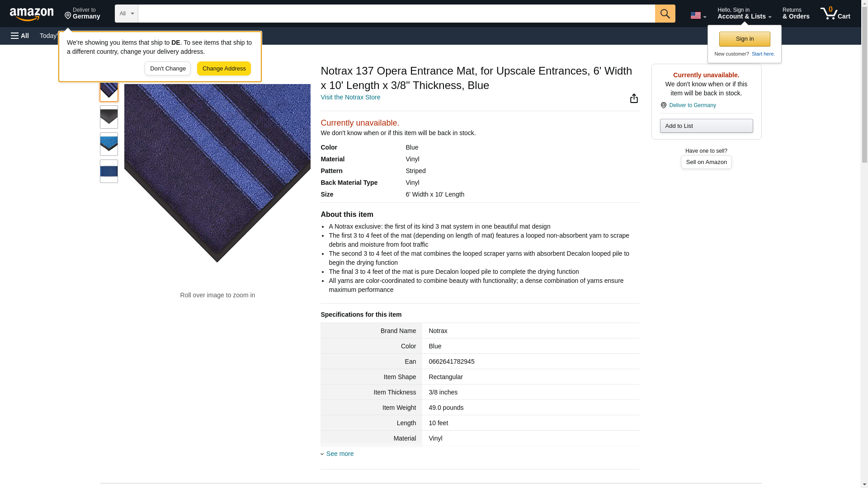Click the yellow Sign in button
This screenshot has width=868, height=488.
[745, 39]
